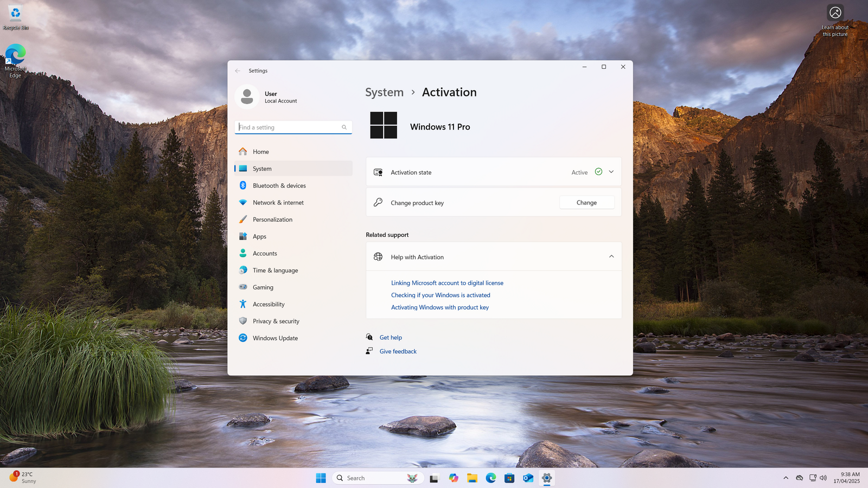Screen dimensions: 868x488
Task: Click System in the breadcrumb
Action: [385, 92]
